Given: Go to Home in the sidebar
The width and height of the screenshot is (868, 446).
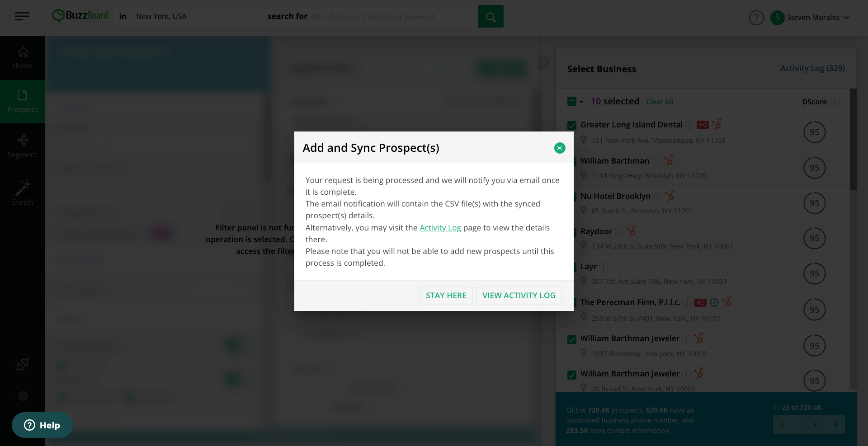Looking at the screenshot, I should click(x=23, y=58).
